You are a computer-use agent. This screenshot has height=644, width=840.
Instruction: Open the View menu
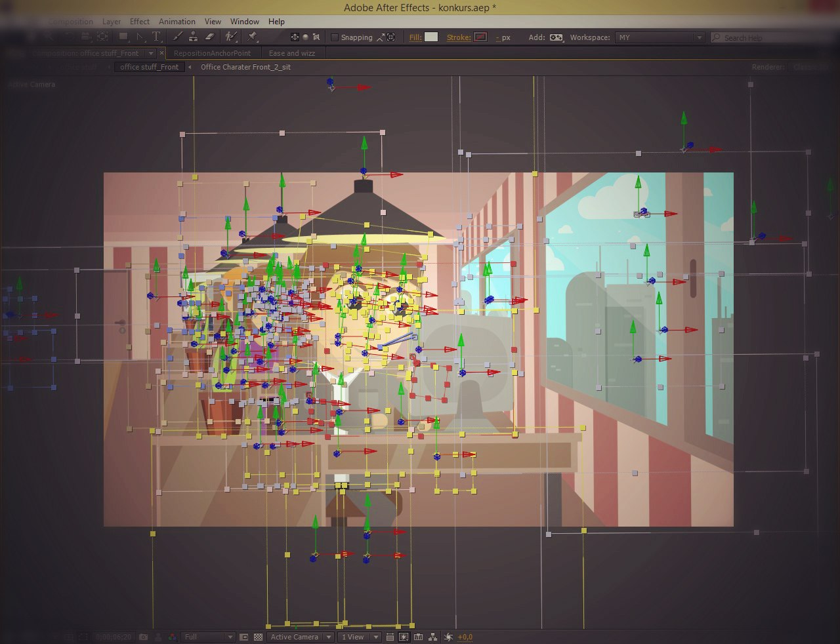click(x=213, y=22)
